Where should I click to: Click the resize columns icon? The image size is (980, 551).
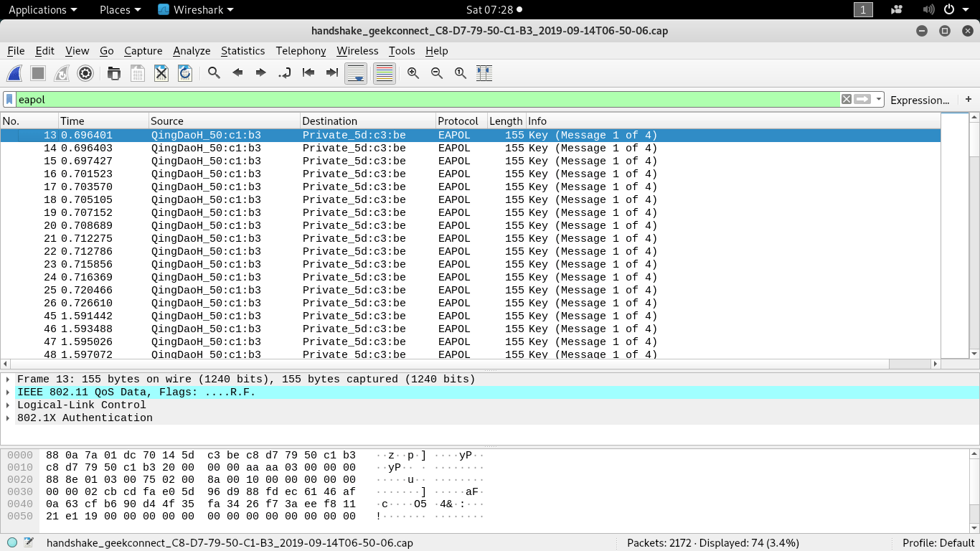(484, 73)
